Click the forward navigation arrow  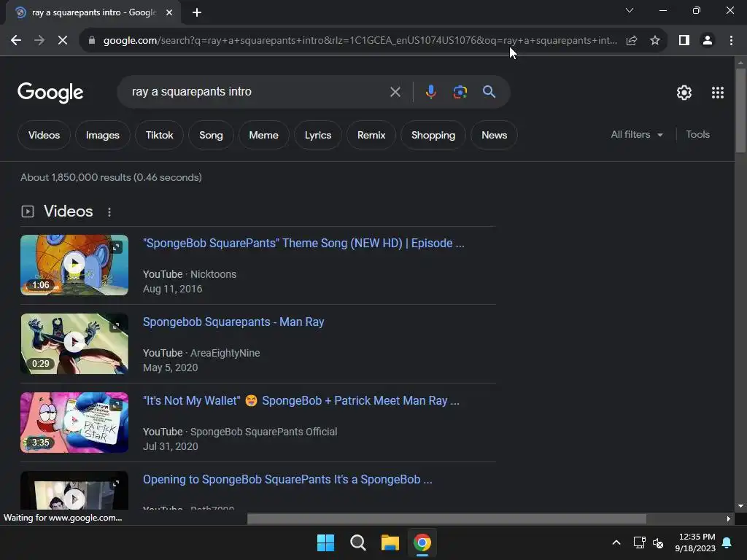tap(39, 41)
